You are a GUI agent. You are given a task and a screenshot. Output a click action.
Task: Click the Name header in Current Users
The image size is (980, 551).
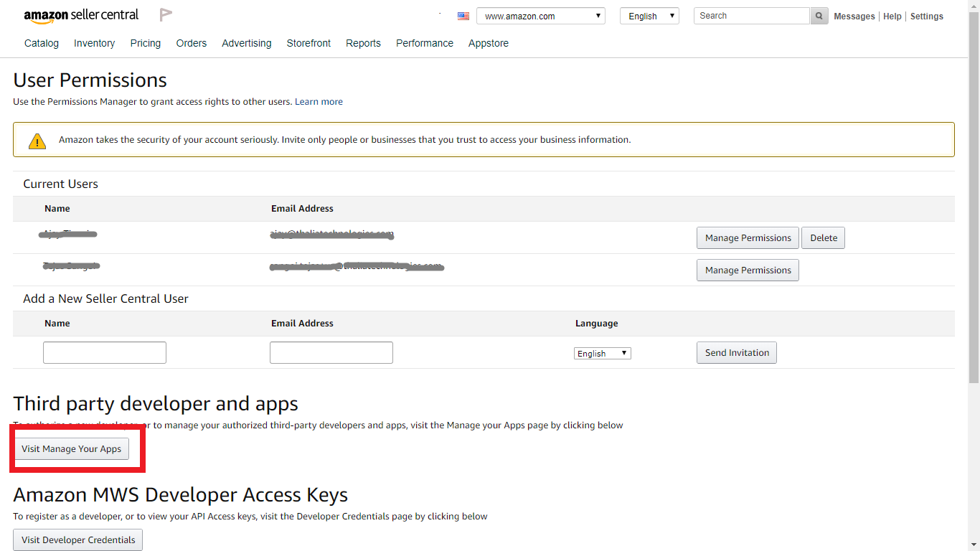click(x=57, y=209)
